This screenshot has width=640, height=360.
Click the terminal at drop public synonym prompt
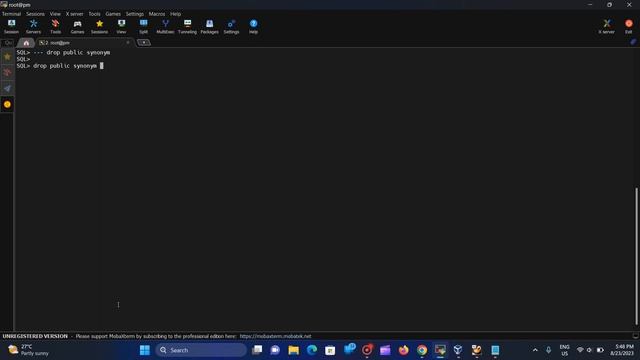60,66
